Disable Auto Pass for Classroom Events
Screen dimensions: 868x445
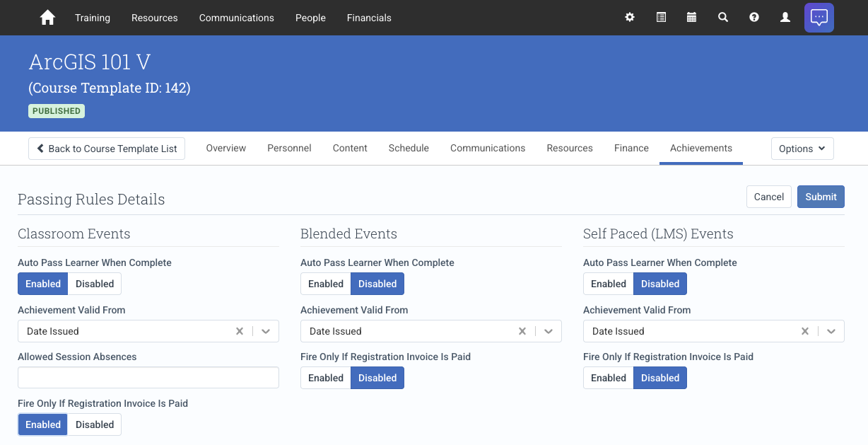(95, 284)
